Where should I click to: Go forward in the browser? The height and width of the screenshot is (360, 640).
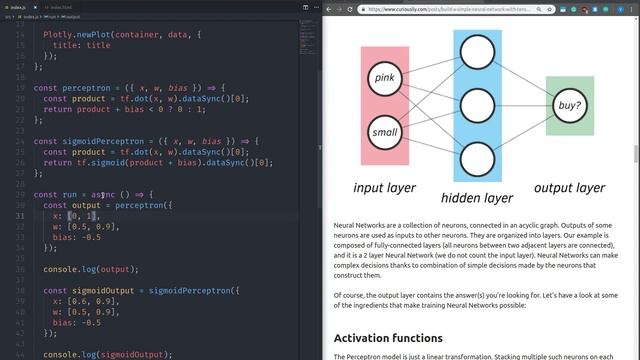pyautogui.click(x=339, y=9)
